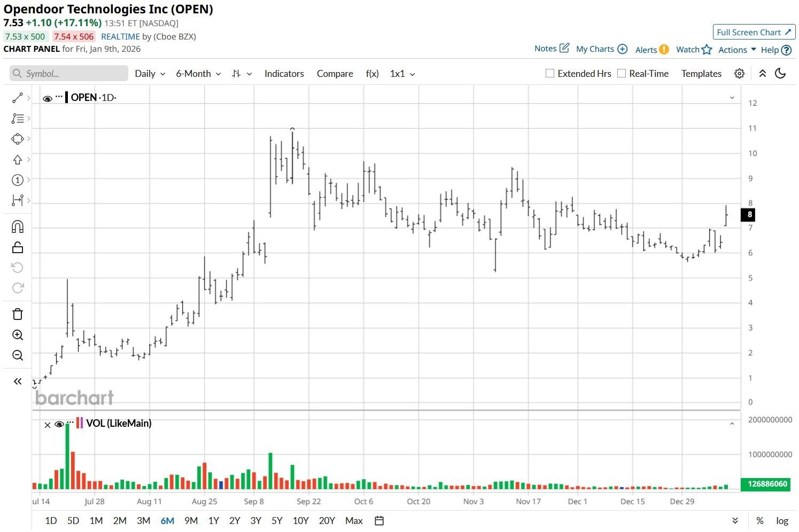Click the magnifier in Symbol search box
This screenshot has width=799, height=532.
[17, 74]
